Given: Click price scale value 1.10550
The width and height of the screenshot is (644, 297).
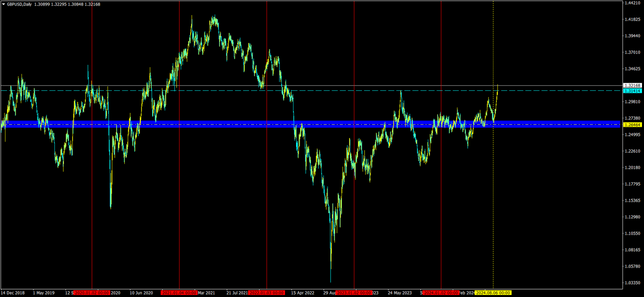Looking at the screenshot, I should tap(633, 234).
